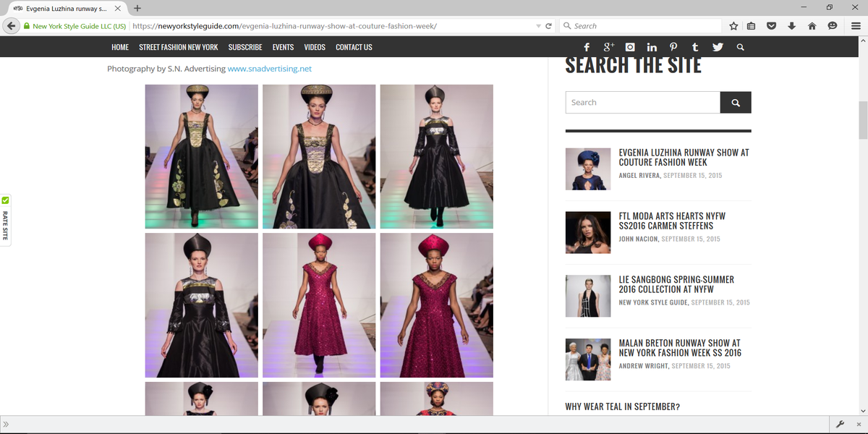Viewport: 868px width, 434px height.
Task: Open the CONTACT US menu item
Action: [x=354, y=47]
